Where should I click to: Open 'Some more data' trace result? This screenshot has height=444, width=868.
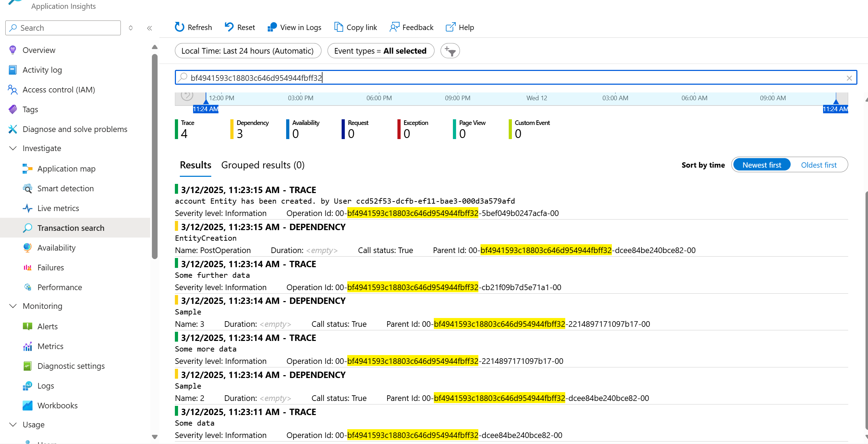tap(511, 349)
